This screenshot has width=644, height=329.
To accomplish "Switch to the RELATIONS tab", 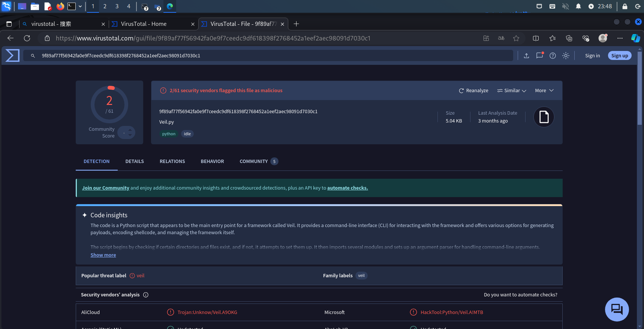I will (x=172, y=162).
